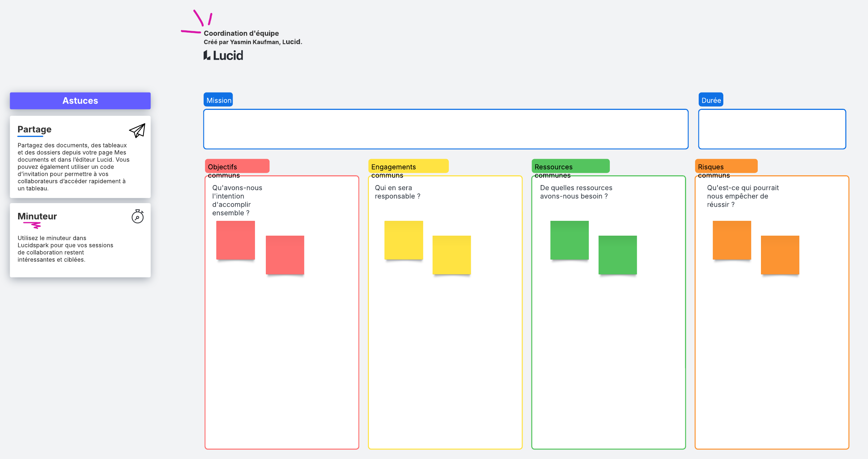This screenshot has width=868, height=459.
Task: Click inside the Mission text box
Action: click(x=446, y=129)
